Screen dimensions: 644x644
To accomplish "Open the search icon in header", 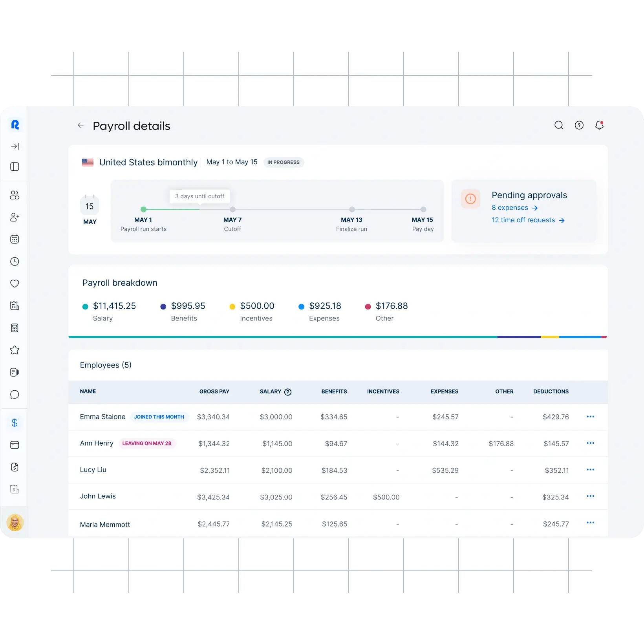I will pyautogui.click(x=558, y=125).
